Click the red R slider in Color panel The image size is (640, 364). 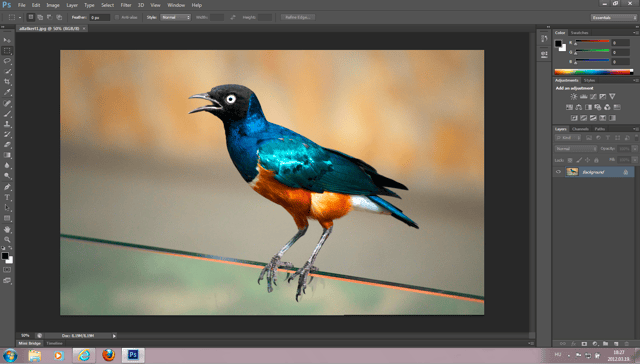[x=592, y=42]
